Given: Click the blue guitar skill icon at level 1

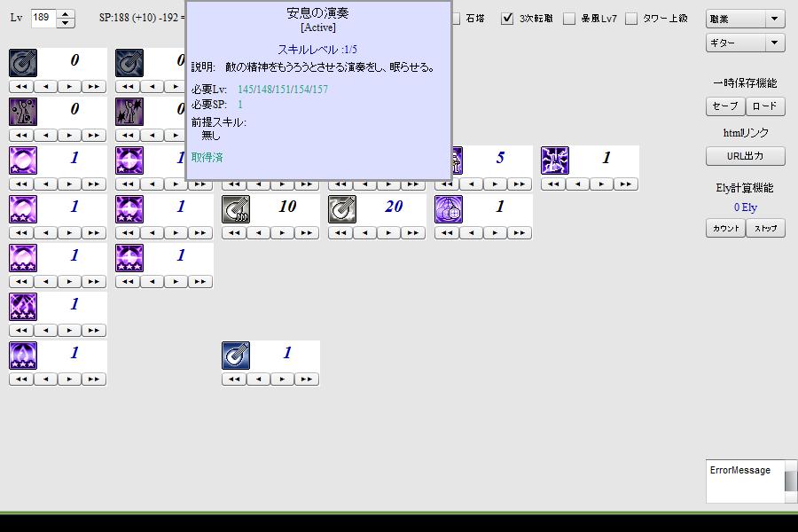Looking at the screenshot, I should [236, 356].
